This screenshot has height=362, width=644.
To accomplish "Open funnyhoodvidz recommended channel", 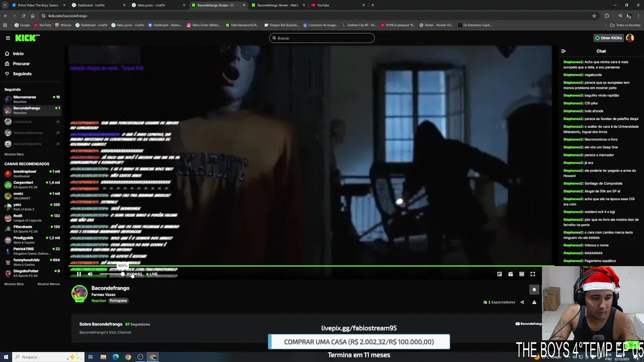I will click(x=31, y=262).
